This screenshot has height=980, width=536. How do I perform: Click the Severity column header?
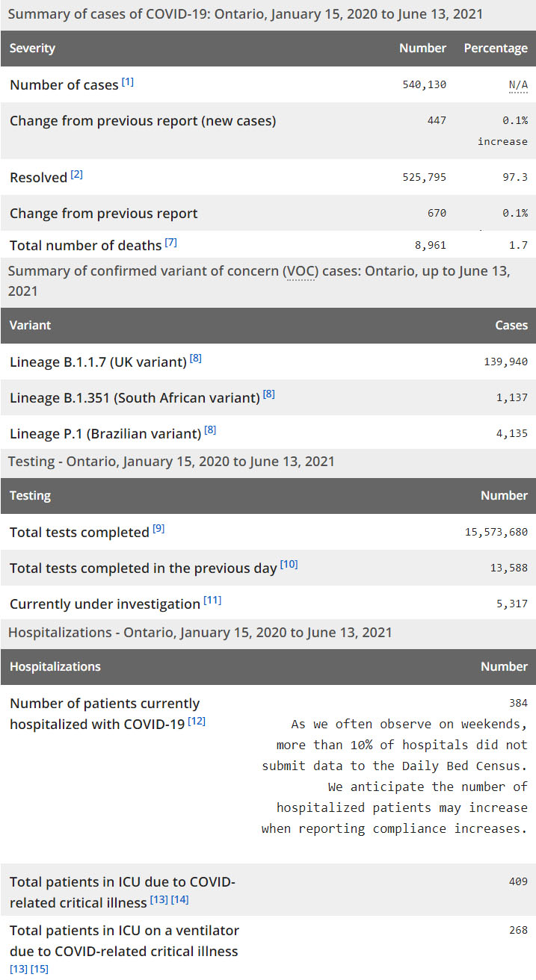point(32,48)
